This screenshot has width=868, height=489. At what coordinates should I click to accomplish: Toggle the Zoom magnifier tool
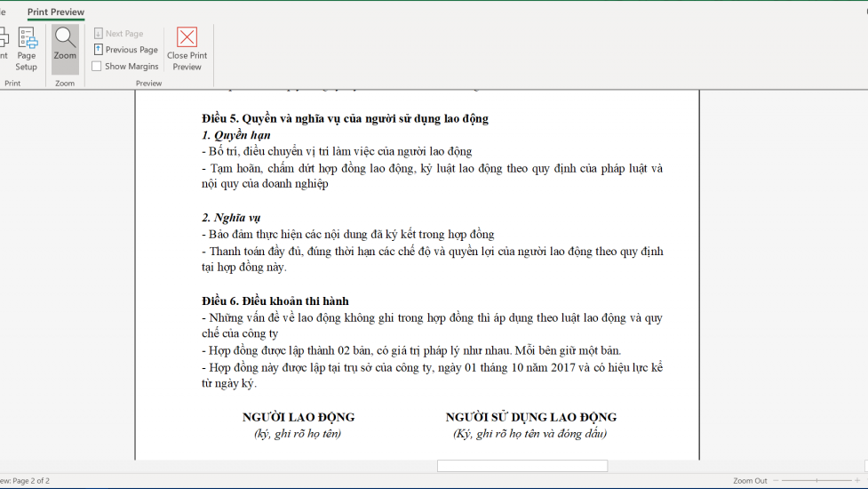[x=65, y=49]
